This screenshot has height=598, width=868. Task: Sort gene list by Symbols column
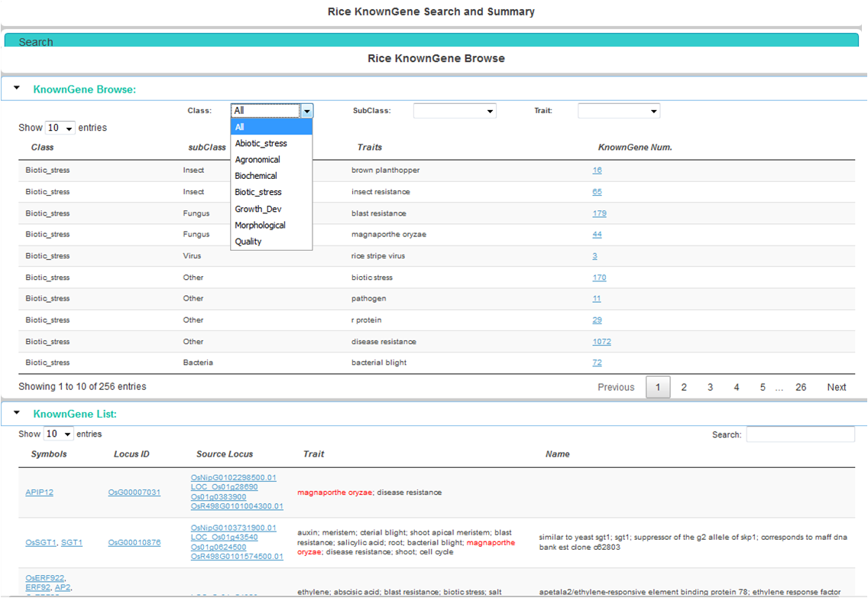(49, 454)
